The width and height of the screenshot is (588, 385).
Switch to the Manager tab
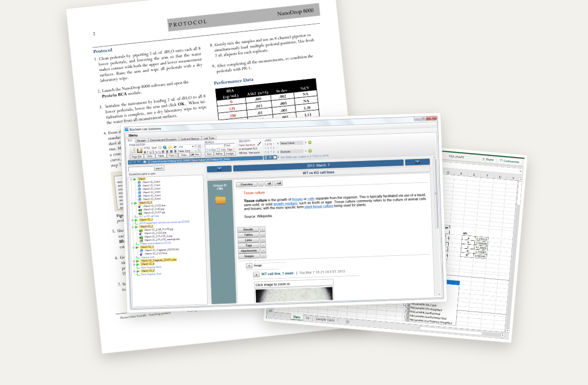click(141, 140)
